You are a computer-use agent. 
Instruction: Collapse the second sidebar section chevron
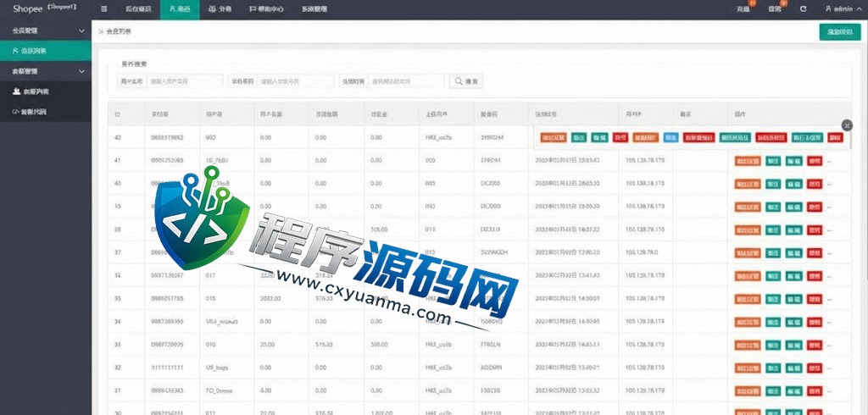tap(82, 71)
